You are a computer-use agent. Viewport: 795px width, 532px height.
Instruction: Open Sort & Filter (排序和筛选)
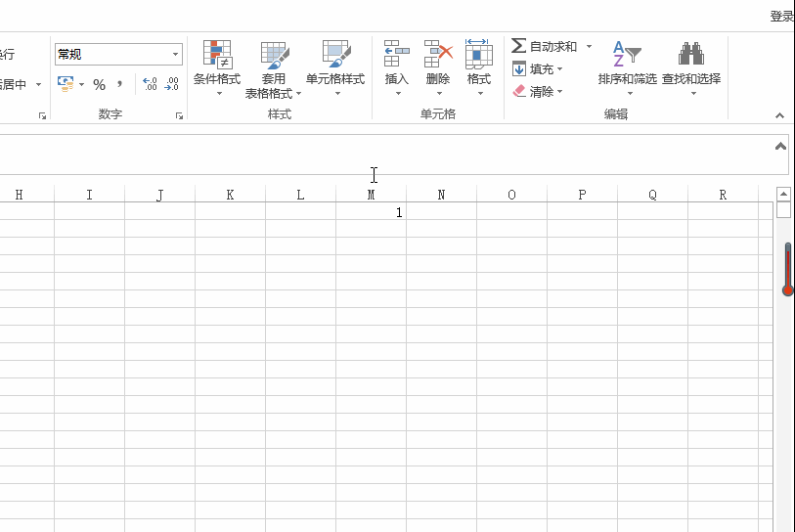[x=628, y=67]
